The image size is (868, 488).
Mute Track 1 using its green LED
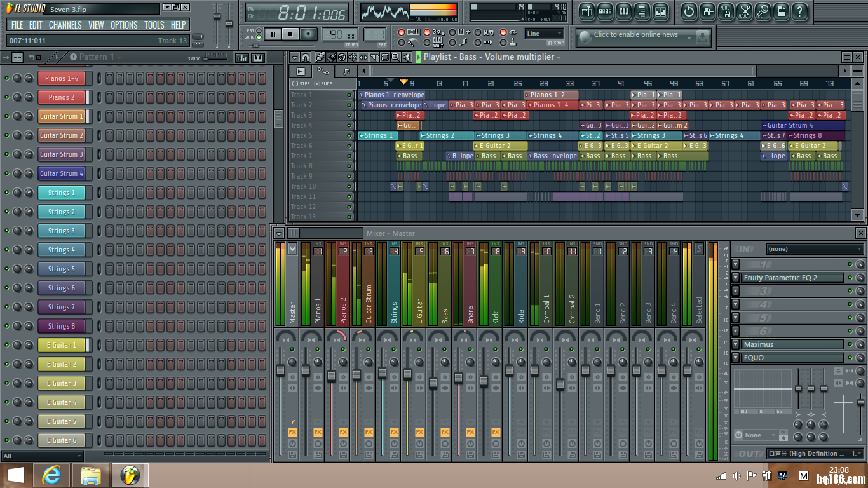(349, 95)
